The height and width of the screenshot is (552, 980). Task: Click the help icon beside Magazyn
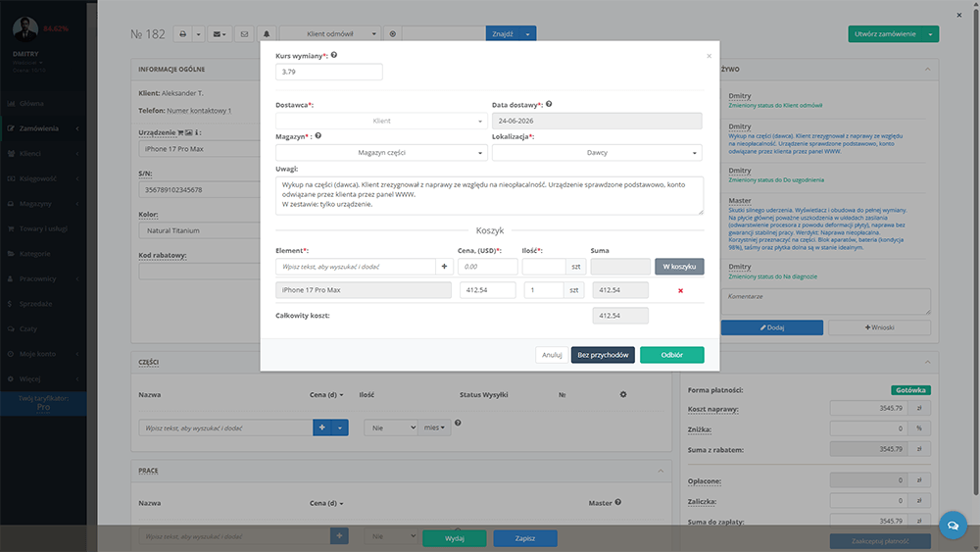pyautogui.click(x=318, y=135)
